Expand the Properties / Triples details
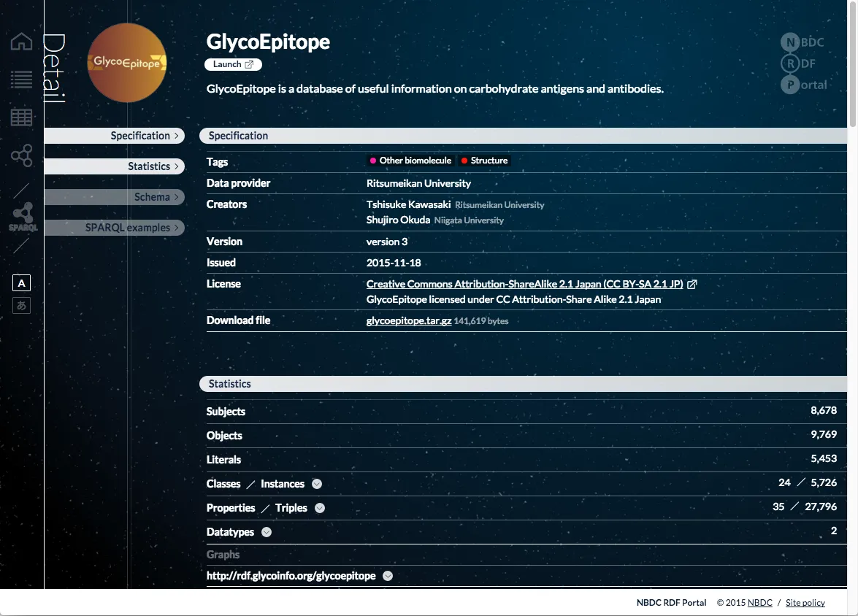This screenshot has width=858, height=616. (x=320, y=508)
